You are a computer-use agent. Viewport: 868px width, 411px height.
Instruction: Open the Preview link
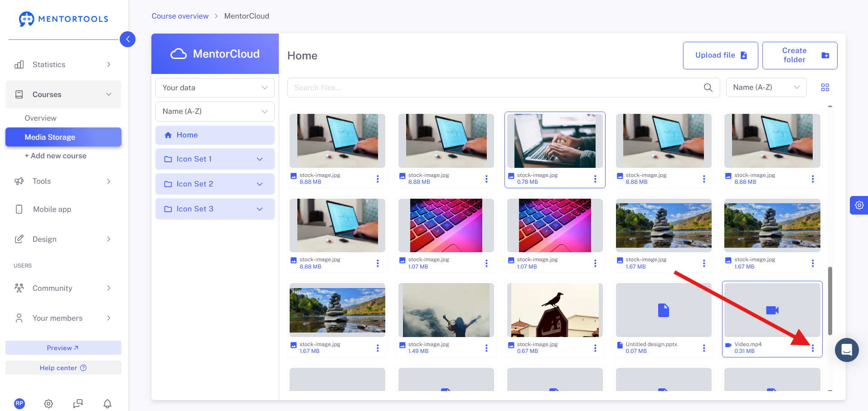click(x=63, y=347)
